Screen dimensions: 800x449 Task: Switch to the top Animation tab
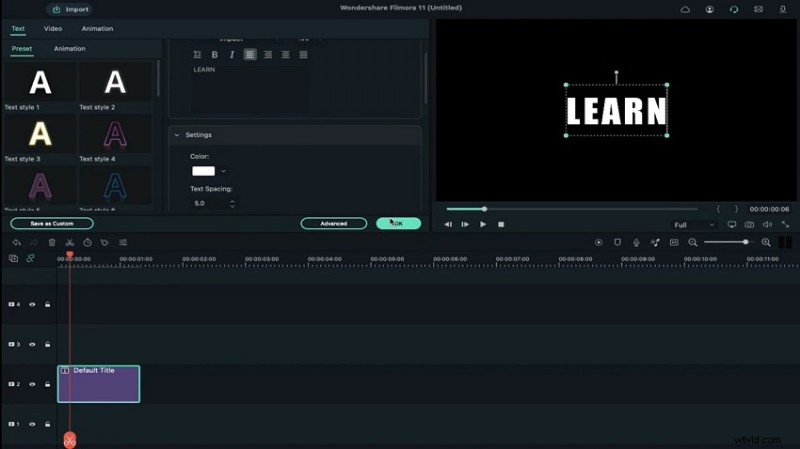tap(97, 29)
